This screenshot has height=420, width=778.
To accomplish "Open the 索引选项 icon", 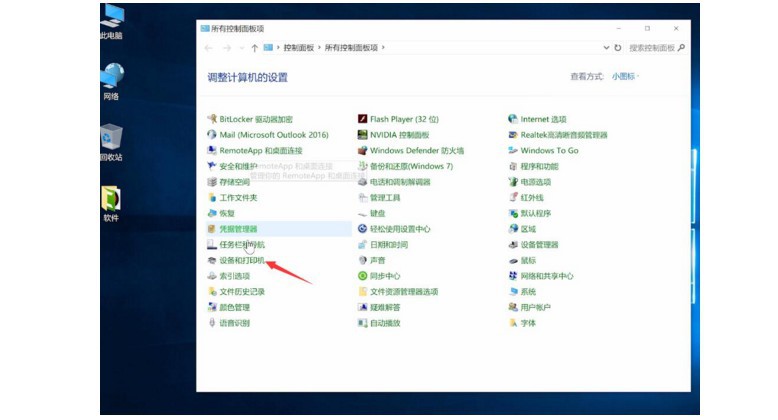I will [212, 276].
